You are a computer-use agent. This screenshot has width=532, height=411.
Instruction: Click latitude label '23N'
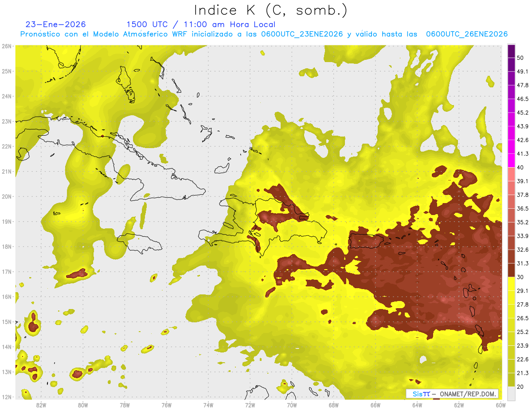coord(7,121)
